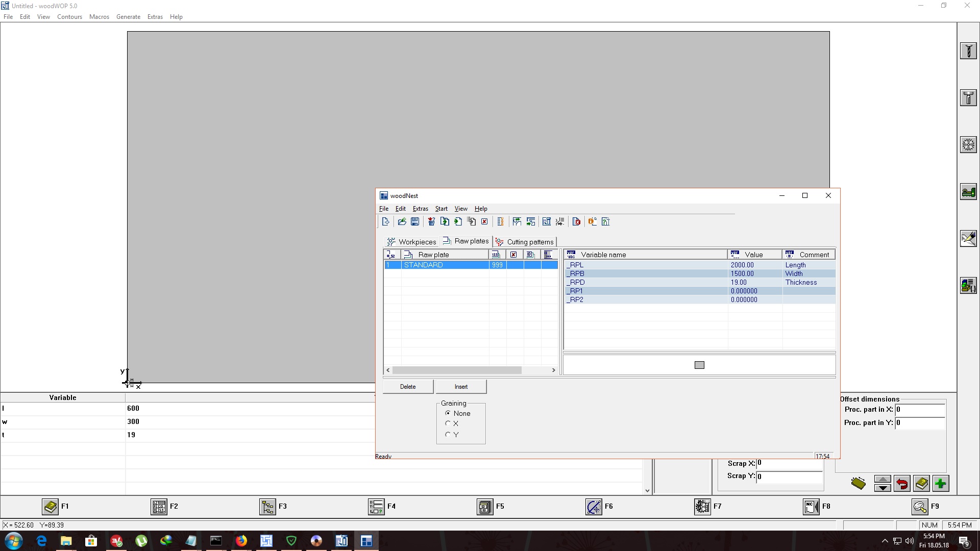Click the variable table scroll down arrow
This screenshot has width=980, height=551.
[x=647, y=491]
